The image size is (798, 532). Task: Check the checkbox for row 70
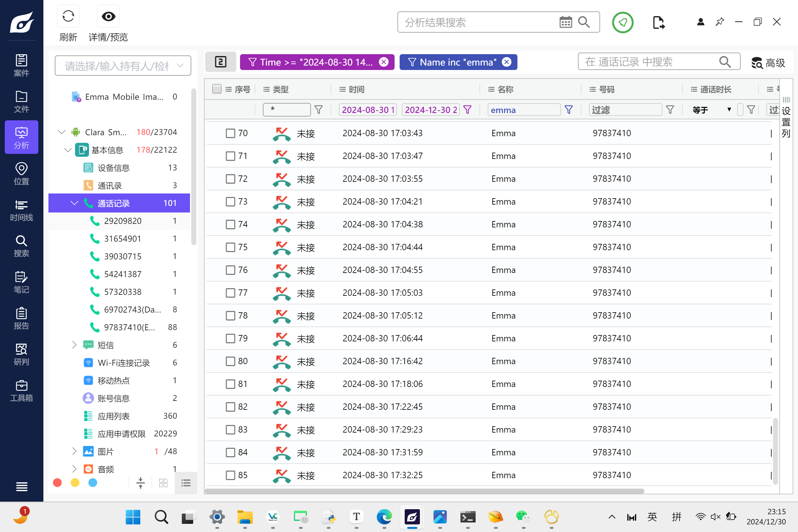(231, 133)
